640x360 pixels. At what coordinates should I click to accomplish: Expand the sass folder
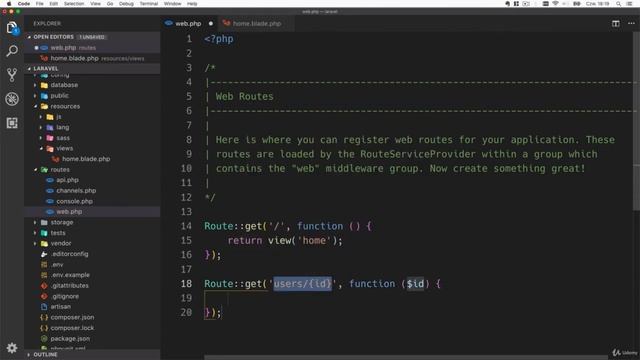click(63, 138)
